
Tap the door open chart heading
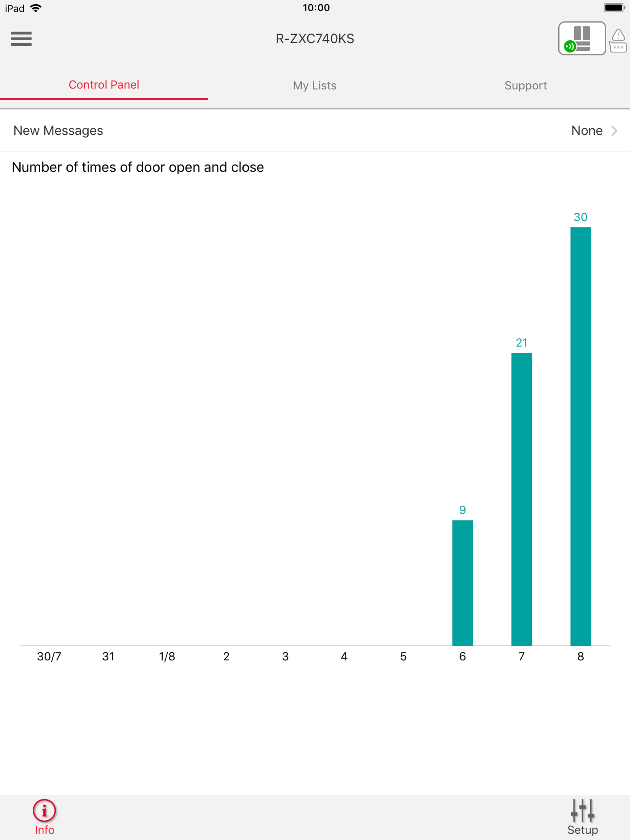(138, 168)
